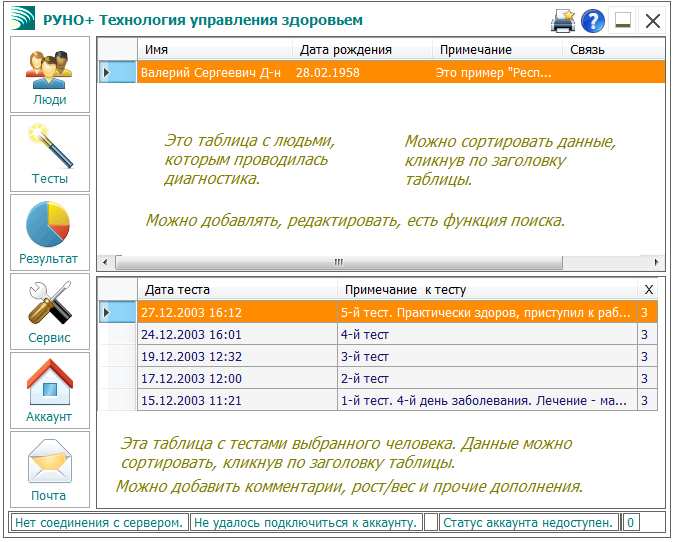674x542 pixels.
Task: Select test dated 24.12.2003 16:01
Action: [238, 334]
